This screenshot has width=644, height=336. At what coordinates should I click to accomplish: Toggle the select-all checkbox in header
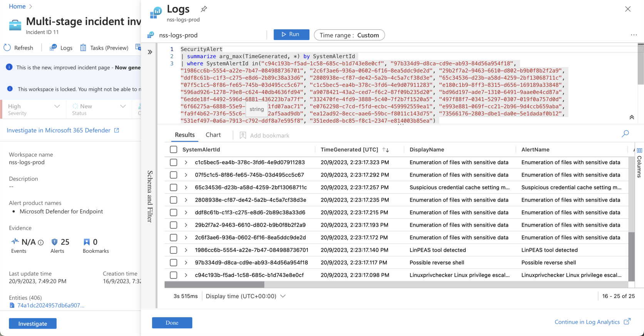[174, 150]
